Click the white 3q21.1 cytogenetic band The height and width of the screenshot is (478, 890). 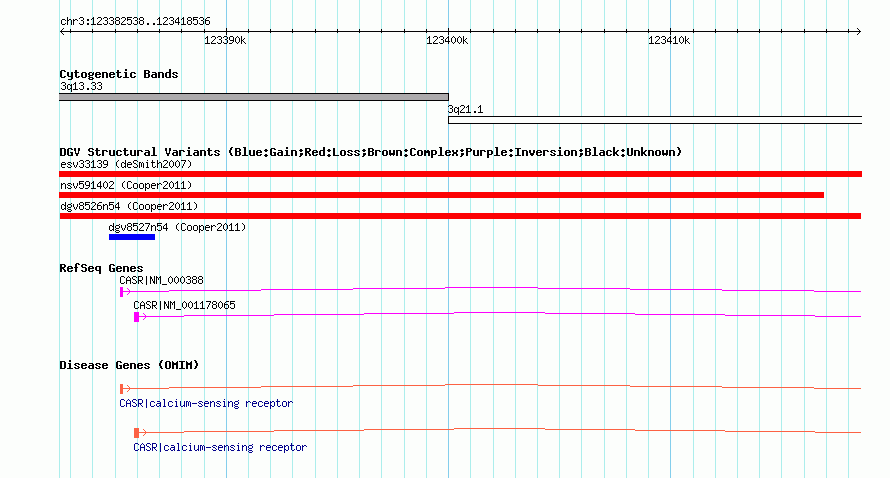[x=655, y=120]
